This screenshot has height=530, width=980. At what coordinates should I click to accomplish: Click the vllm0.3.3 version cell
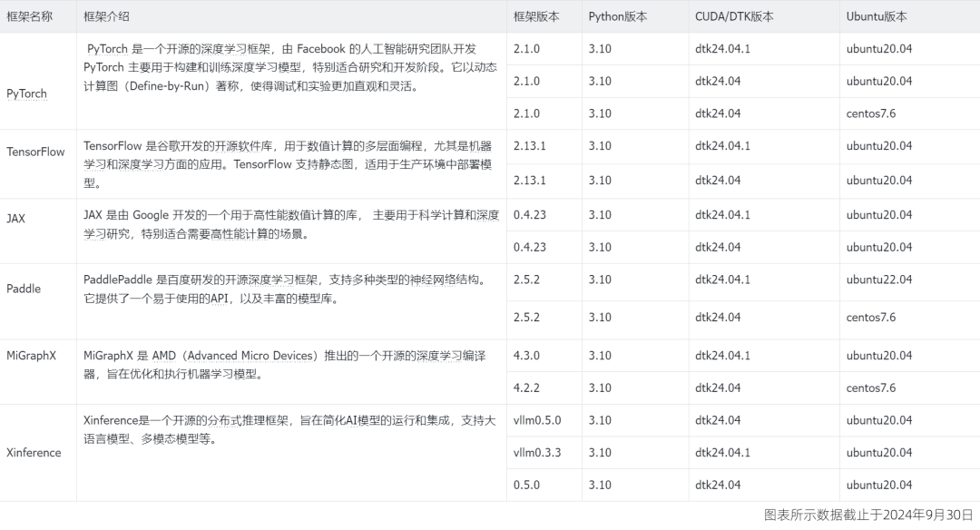coord(537,452)
